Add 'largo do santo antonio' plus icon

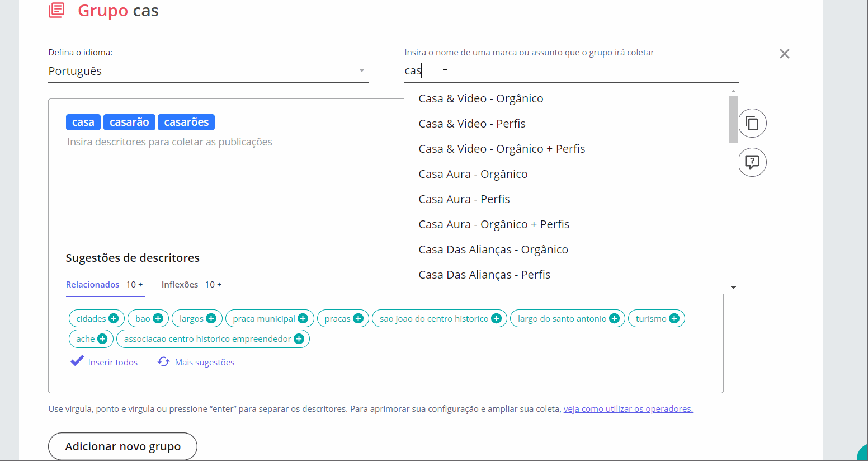(x=615, y=318)
